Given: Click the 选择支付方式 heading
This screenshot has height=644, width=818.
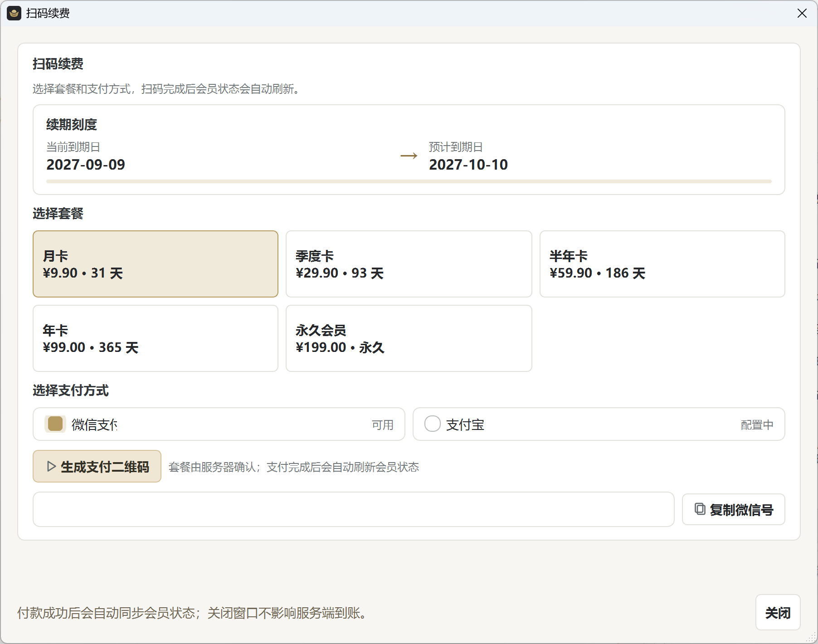Looking at the screenshot, I should pos(71,390).
